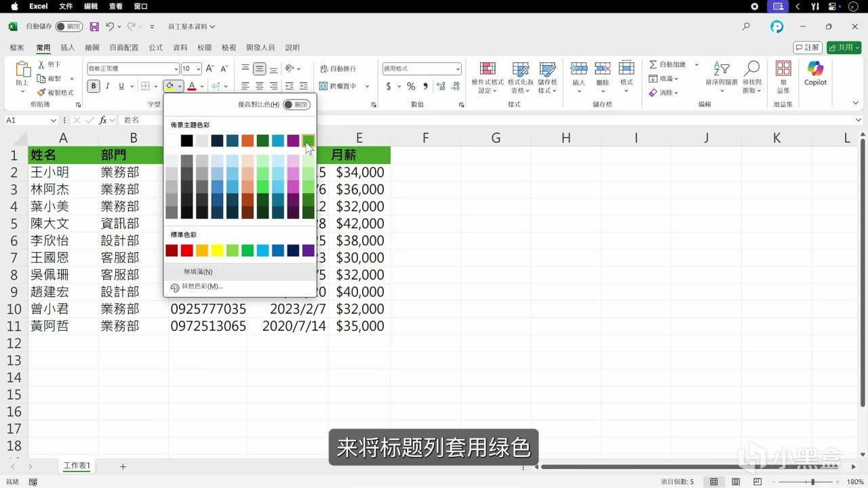868x488 pixels.
Task: Select cell E5 containing $42,000
Action: pyautogui.click(x=359, y=224)
